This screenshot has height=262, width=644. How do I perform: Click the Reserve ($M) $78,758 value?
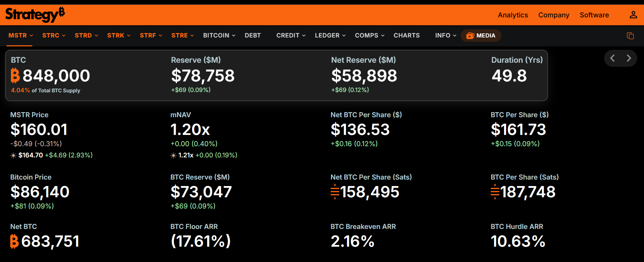coord(203,76)
